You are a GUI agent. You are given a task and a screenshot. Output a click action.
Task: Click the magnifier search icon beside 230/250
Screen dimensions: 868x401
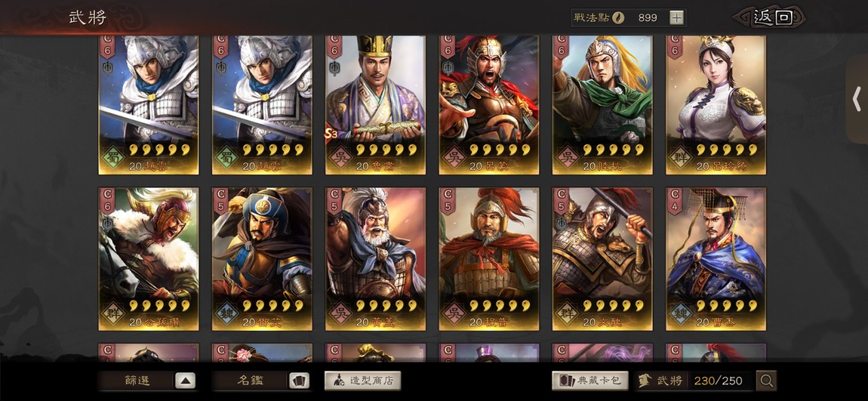tap(766, 381)
